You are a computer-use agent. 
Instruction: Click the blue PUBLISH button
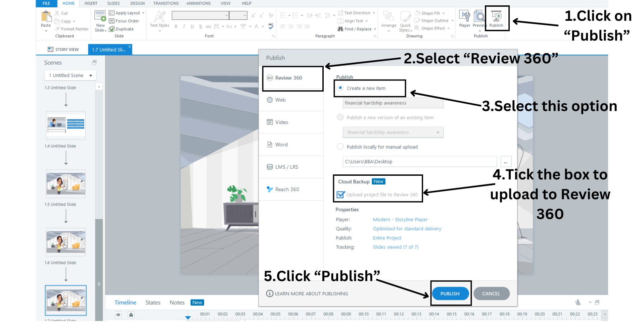click(450, 293)
